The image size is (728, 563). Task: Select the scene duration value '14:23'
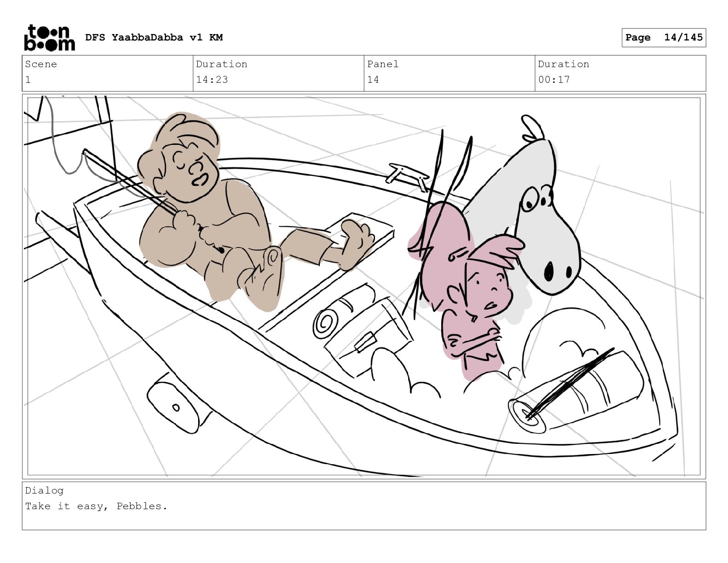coord(212,80)
